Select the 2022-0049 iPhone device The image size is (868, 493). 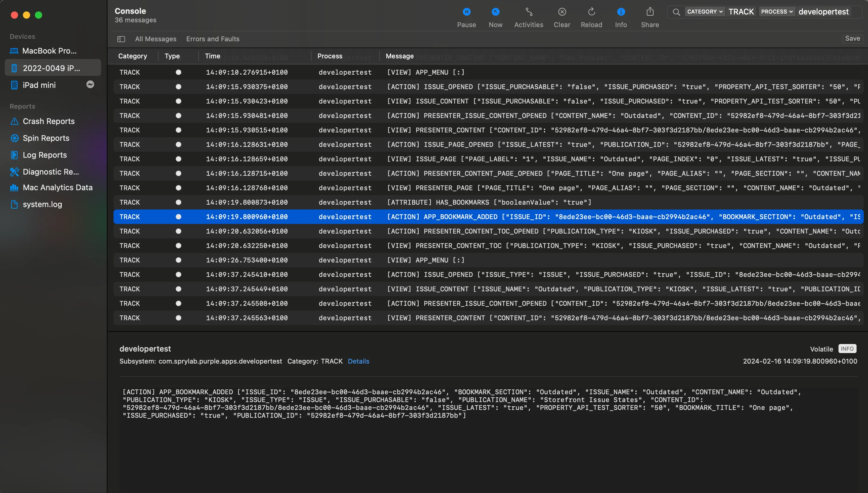click(53, 68)
